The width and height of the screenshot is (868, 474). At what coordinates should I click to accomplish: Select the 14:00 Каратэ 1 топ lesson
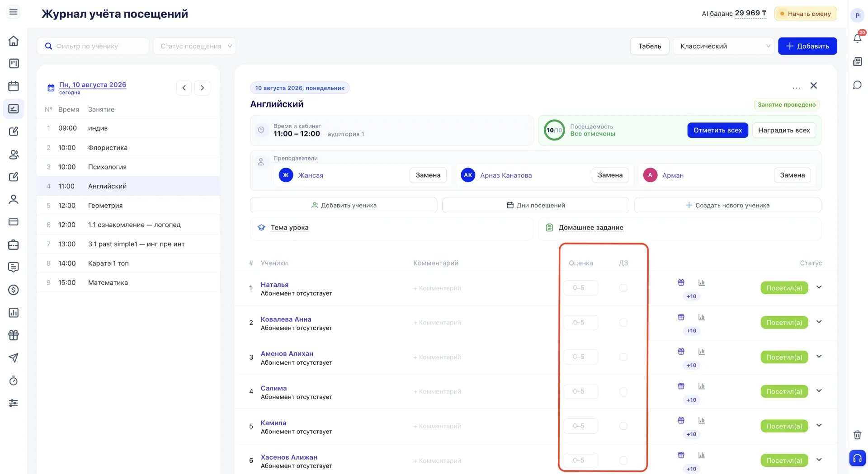[x=128, y=263]
